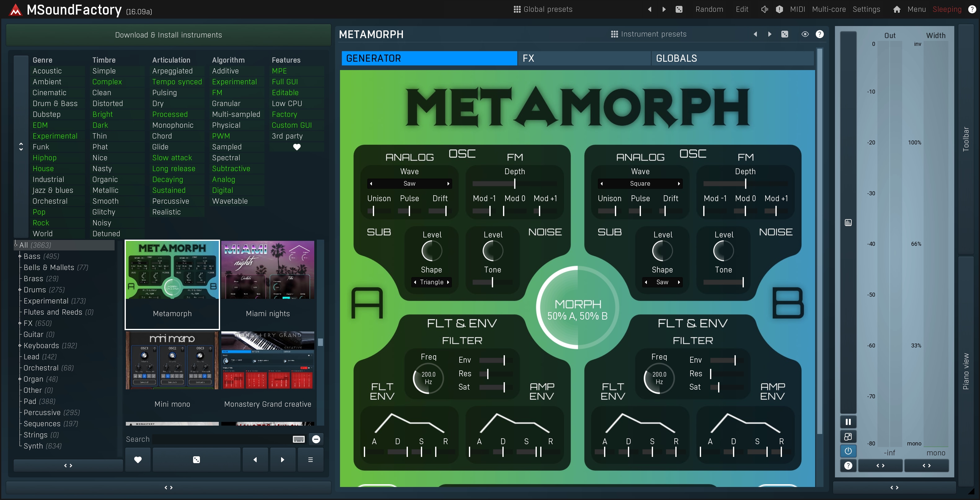
Task: Open main help question mark icon
Action: (x=972, y=9)
